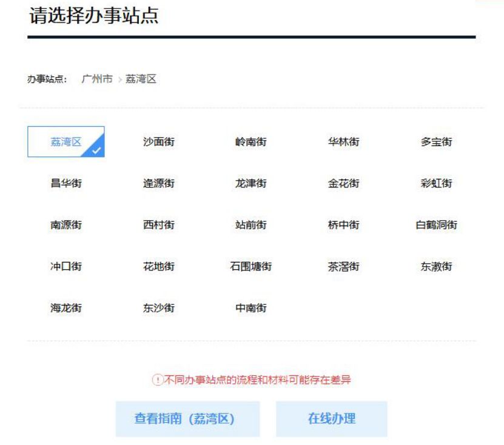Pick the 东漖街 station
Screen dimensions: 504x445
pyautogui.click(x=436, y=266)
